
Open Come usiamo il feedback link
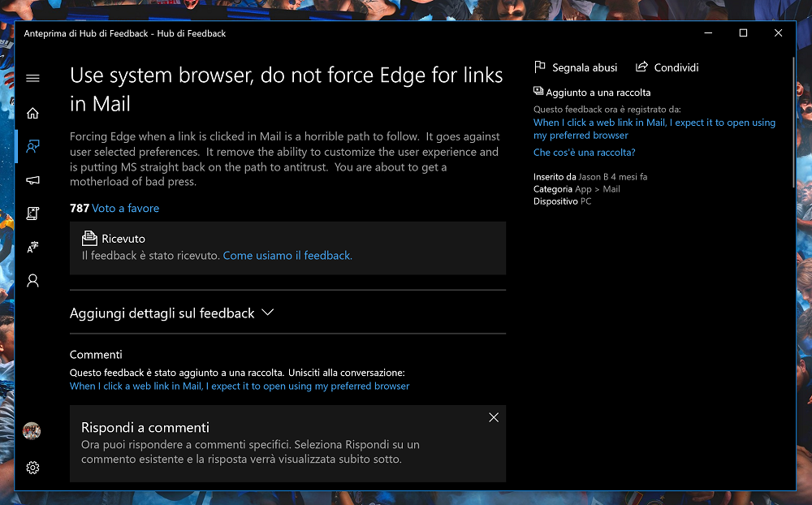[287, 256]
